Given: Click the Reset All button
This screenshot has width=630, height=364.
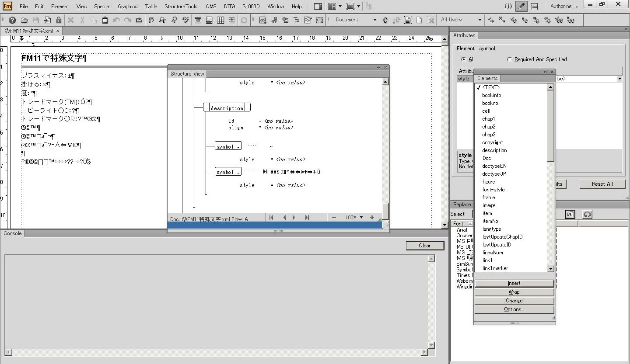Looking at the screenshot, I should click(x=602, y=184).
